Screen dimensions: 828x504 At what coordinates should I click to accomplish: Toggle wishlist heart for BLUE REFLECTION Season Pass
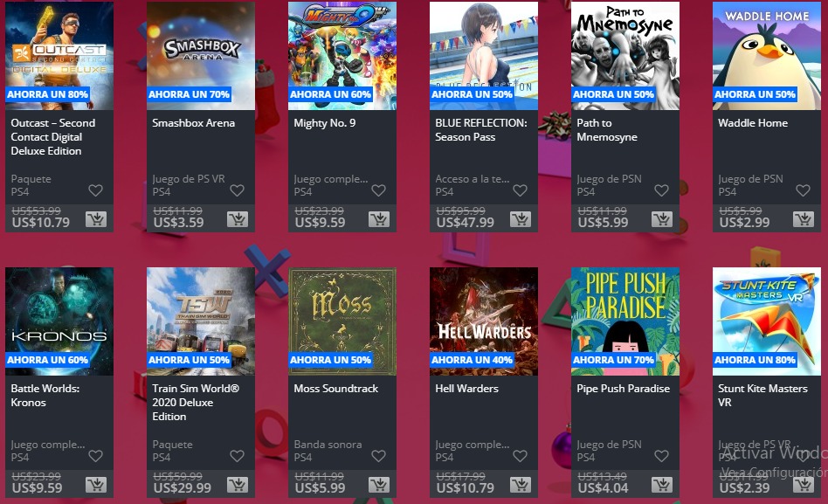521,190
